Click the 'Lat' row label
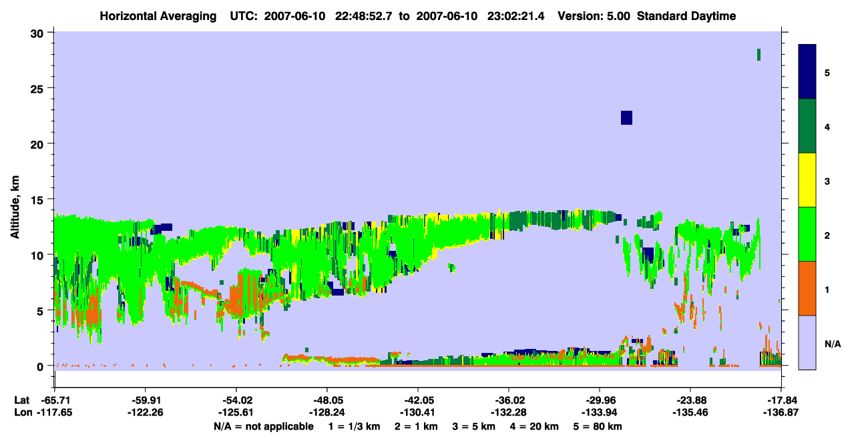868x445 pixels. coord(21,400)
